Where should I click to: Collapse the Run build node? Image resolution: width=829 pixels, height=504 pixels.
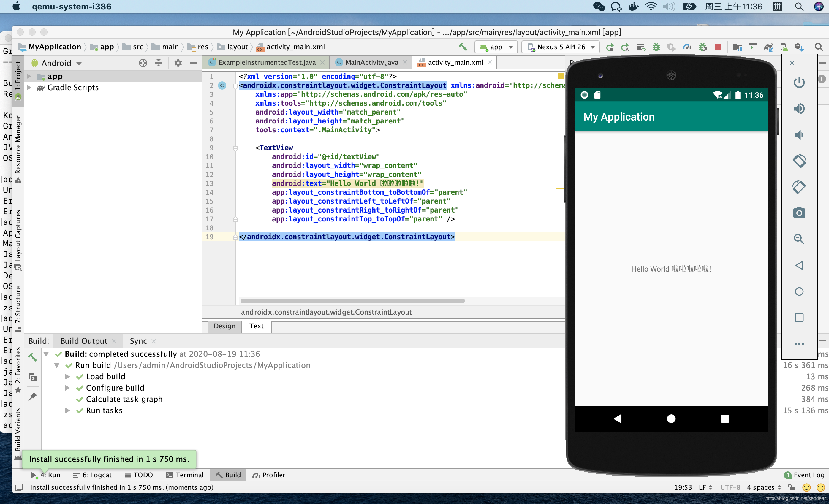tap(57, 365)
